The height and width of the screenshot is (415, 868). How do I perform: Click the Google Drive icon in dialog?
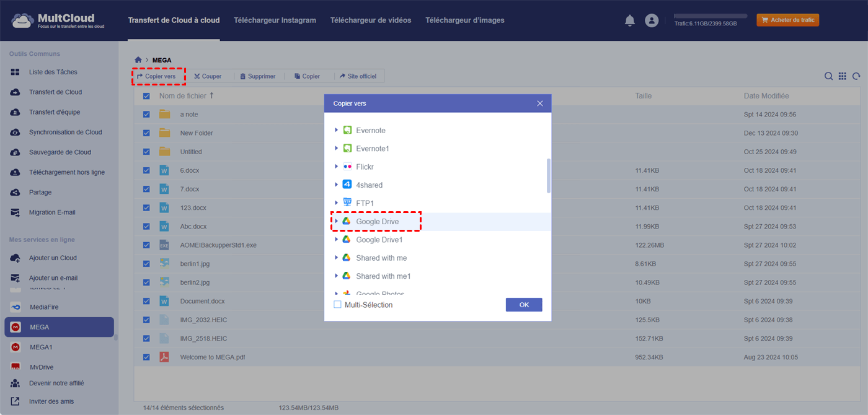(347, 221)
